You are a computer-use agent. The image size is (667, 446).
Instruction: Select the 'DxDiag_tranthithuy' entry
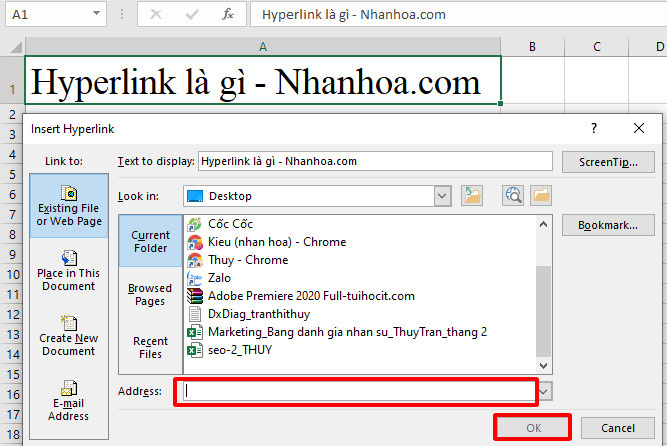(259, 314)
